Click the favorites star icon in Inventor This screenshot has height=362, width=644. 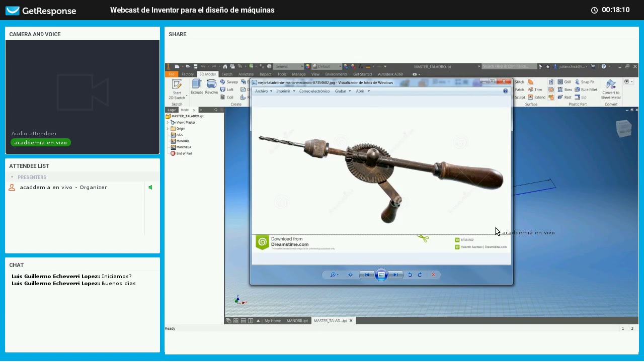[x=547, y=66]
